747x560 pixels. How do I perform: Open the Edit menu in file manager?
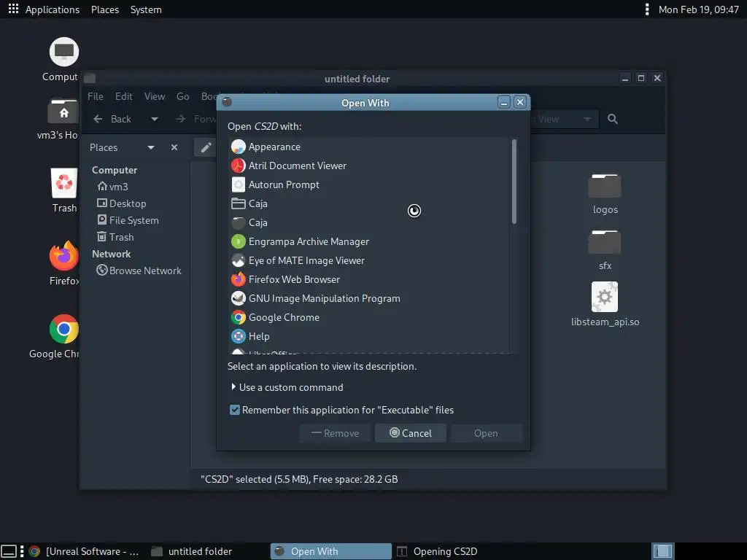click(x=124, y=96)
